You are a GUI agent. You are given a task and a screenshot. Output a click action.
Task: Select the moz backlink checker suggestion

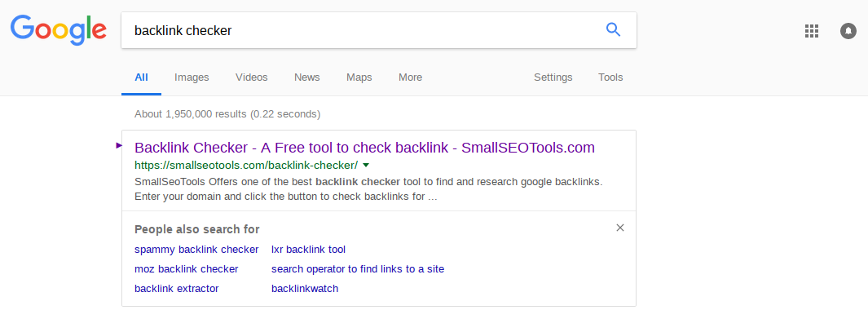click(x=187, y=269)
